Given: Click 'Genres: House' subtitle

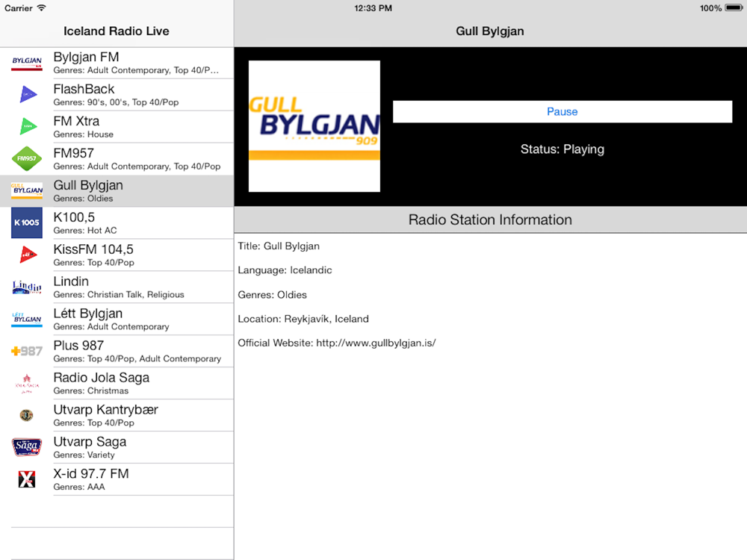Looking at the screenshot, I should point(84,134).
